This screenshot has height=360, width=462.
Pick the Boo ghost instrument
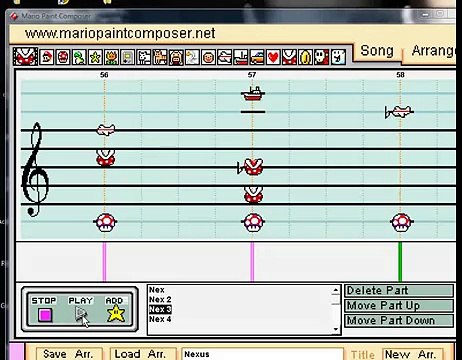point(338,57)
